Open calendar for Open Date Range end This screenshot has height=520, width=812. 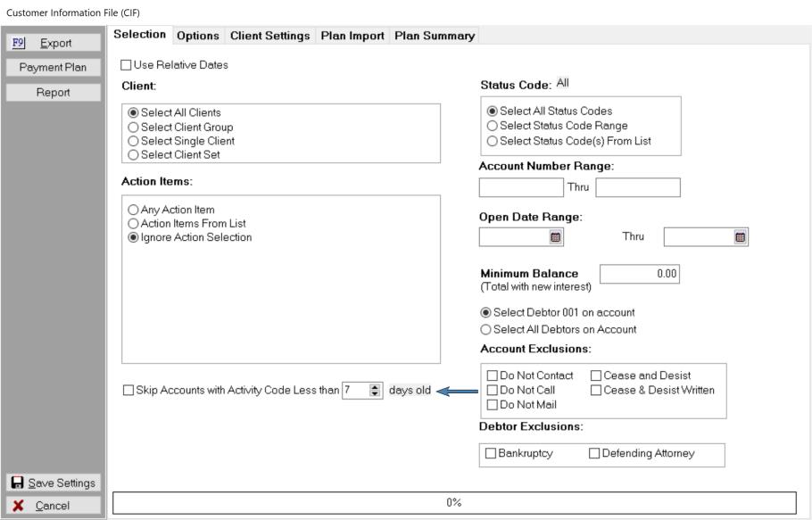(740, 237)
